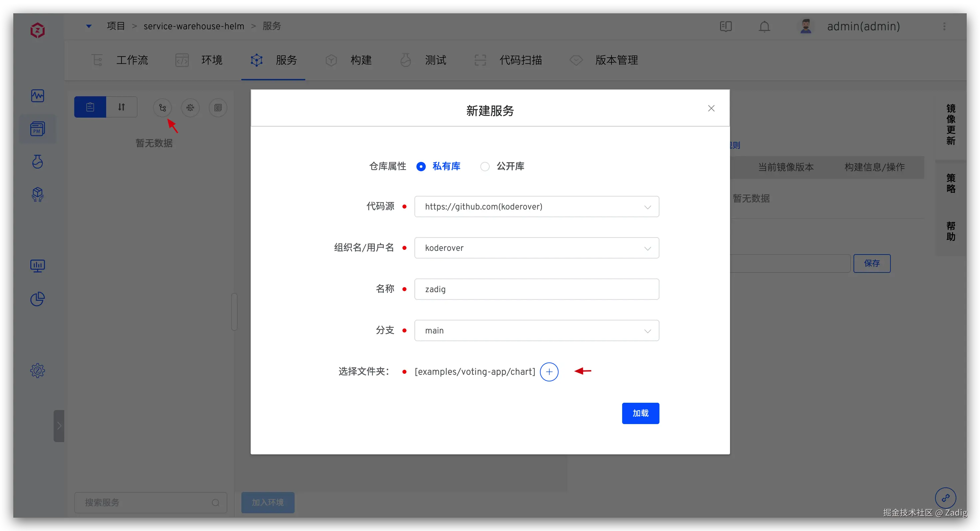Click the 加载 button
Viewport: 980px width, 531px height.
(641, 413)
